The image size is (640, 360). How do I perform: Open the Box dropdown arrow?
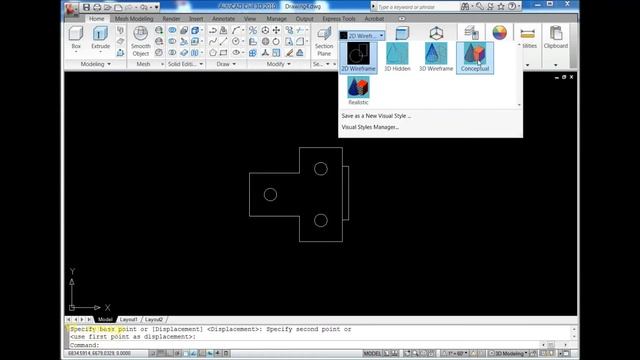coord(76,52)
